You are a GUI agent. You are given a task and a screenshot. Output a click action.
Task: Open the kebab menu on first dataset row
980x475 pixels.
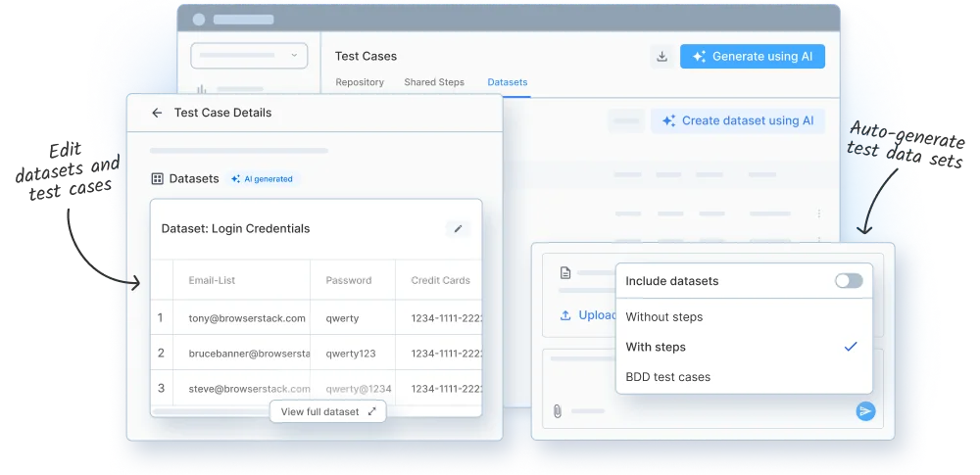tap(818, 214)
